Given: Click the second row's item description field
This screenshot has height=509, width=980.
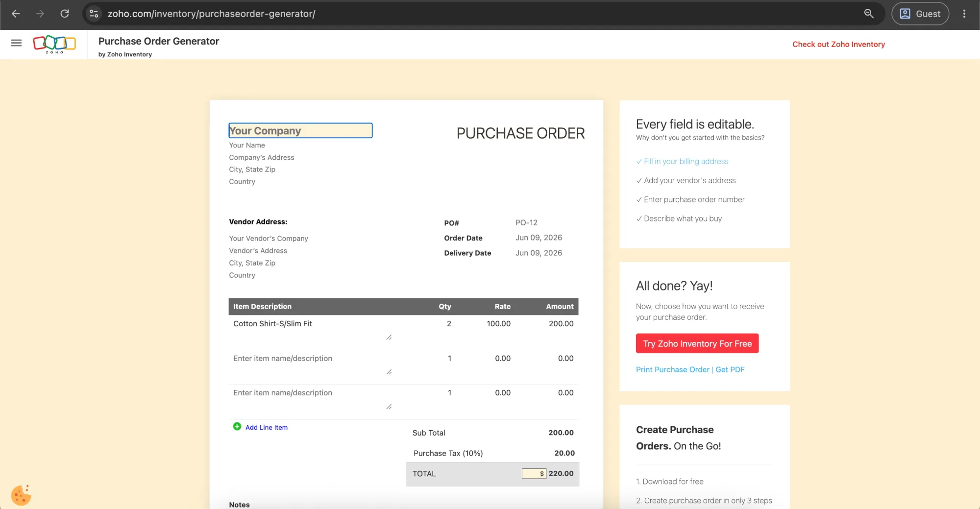Looking at the screenshot, I should click(312, 365).
